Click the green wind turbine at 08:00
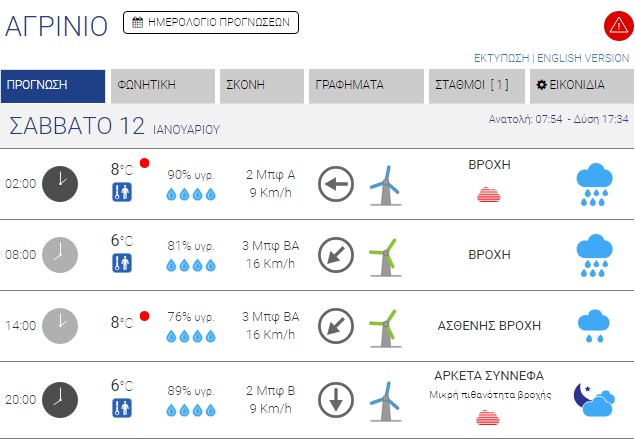This screenshot has height=439, width=635. pos(383,254)
